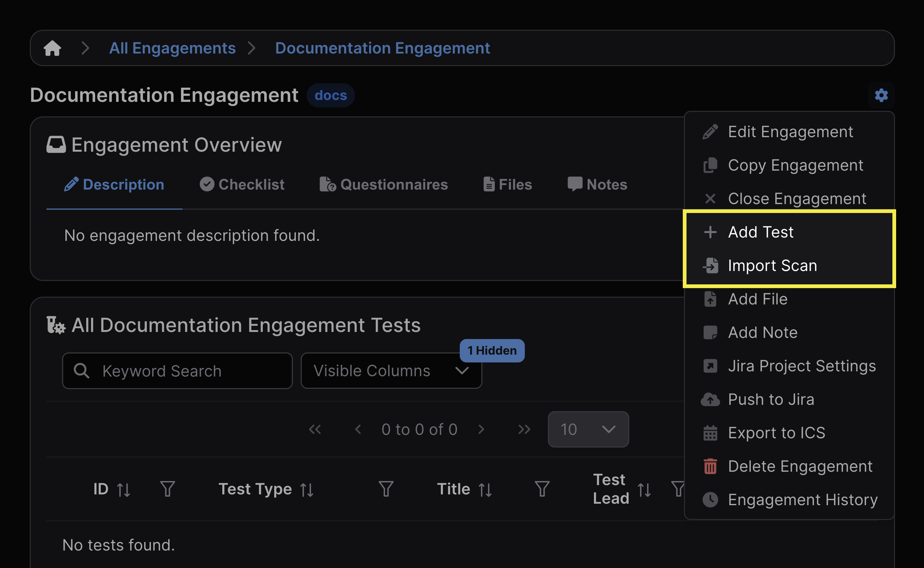
Task: Click the Title column filter icon
Action: (x=542, y=489)
